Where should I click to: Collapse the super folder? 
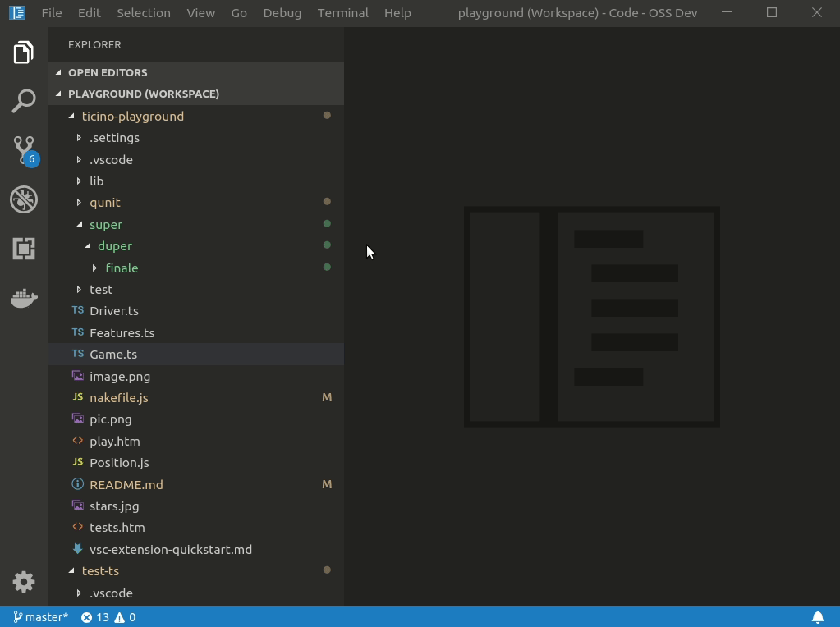tap(106, 224)
